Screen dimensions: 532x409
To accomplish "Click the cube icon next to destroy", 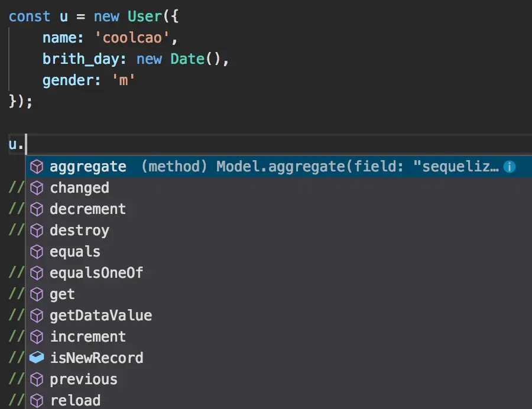I will [37, 231].
